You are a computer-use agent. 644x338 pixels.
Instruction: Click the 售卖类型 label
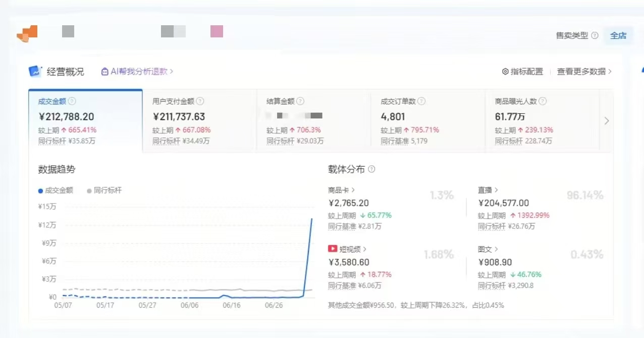click(572, 35)
